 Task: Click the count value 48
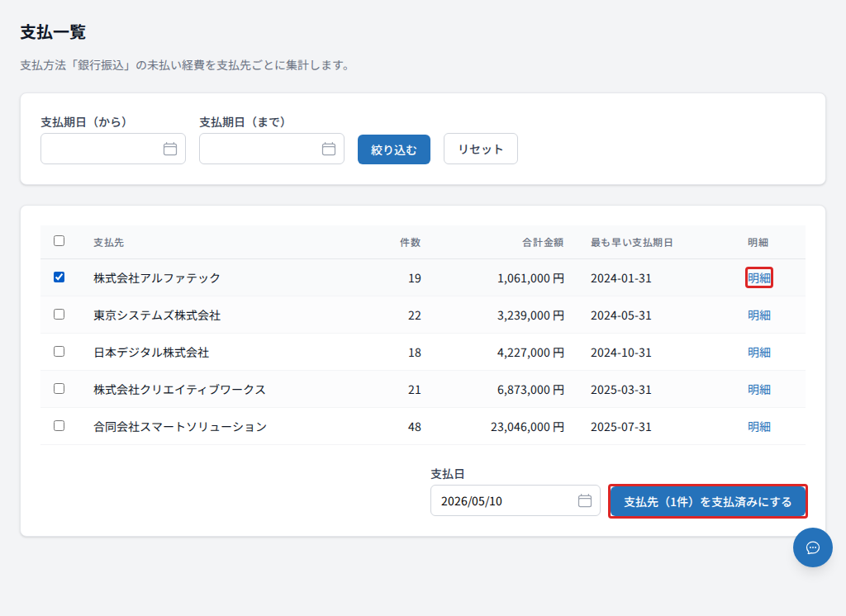pos(415,427)
